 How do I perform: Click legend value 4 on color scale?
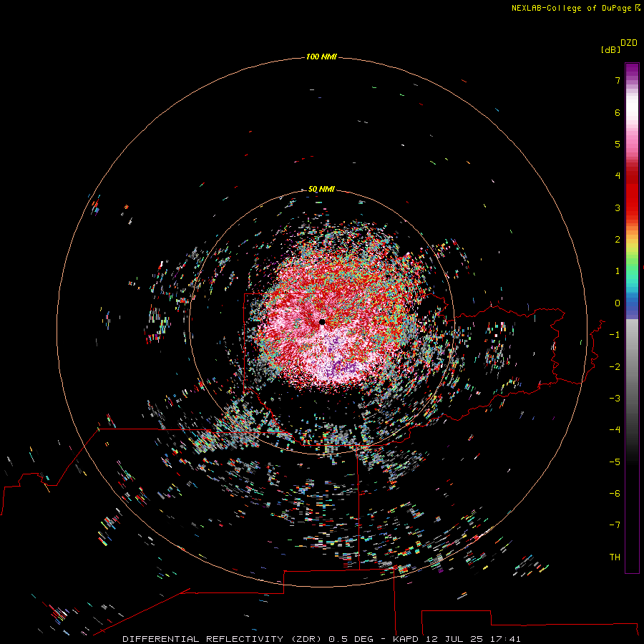[618, 176]
